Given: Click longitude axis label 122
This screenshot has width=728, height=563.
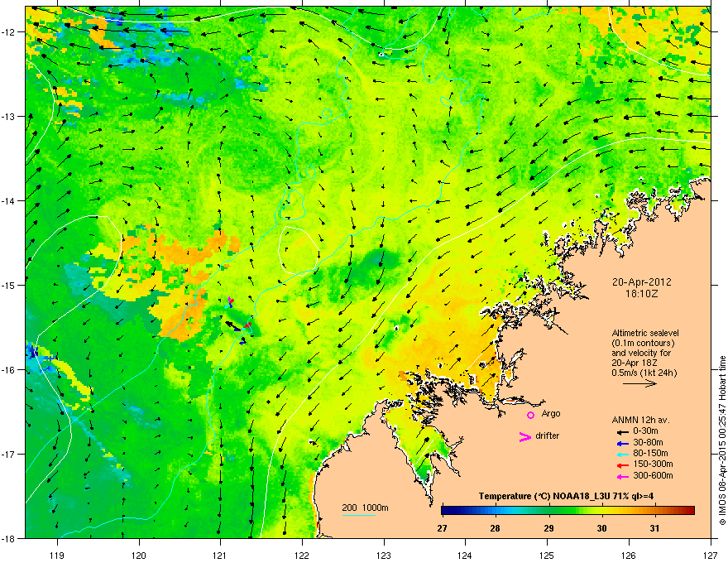Looking at the screenshot, I should [302, 555].
